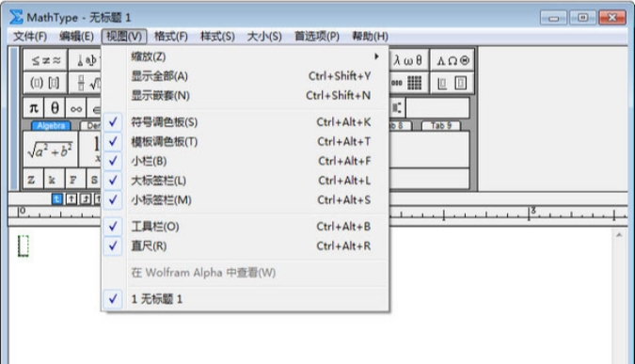The image size is (635, 364).
Task: Choose Show All 显示全部(A)
Action: (x=246, y=75)
